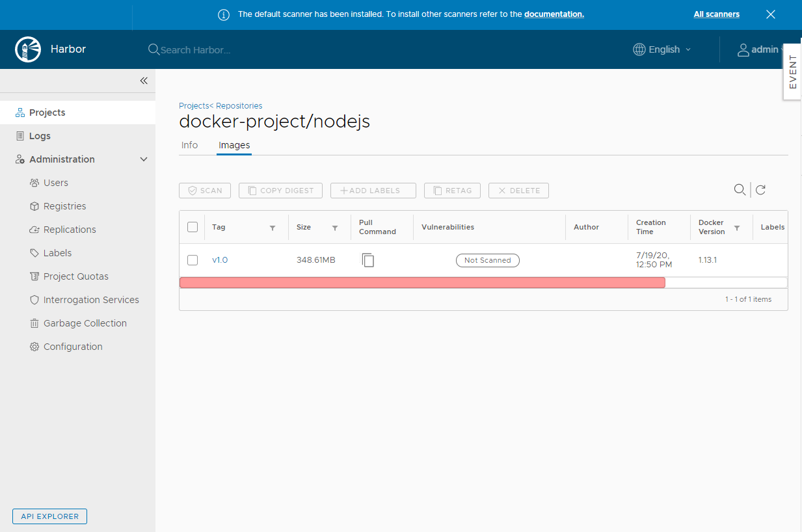This screenshot has height=532, width=802.
Task: Click the 1.13.1 Docker version cell
Action: click(x=708, y=260)
